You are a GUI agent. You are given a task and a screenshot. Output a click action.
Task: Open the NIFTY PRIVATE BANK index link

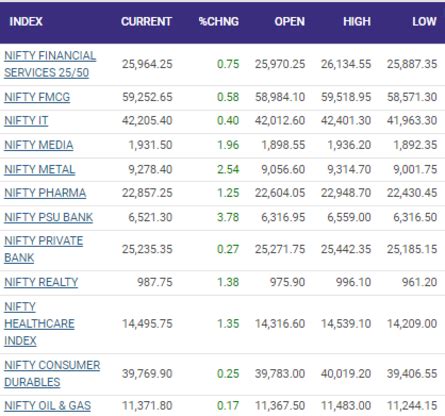coord(43,249)
